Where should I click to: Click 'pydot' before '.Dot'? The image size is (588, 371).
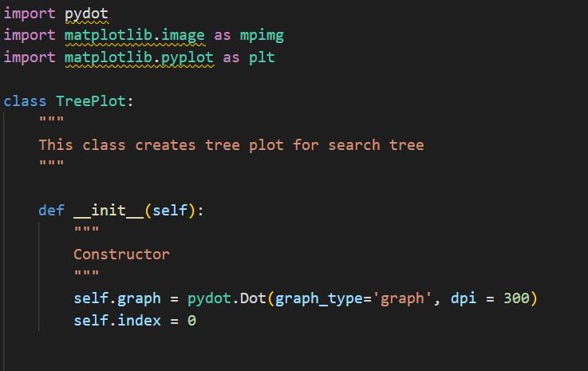pyautogui.click(x=209, y=298)
